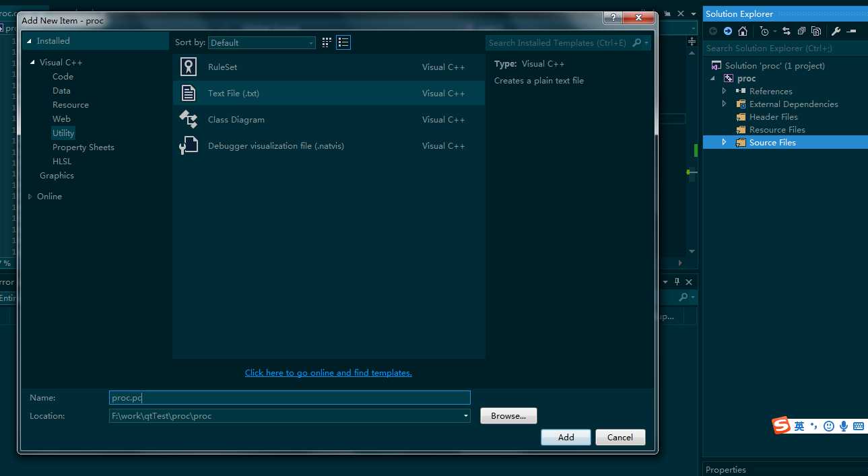
Task: Click the Sogou S input method logo
Action: [781, 426]
